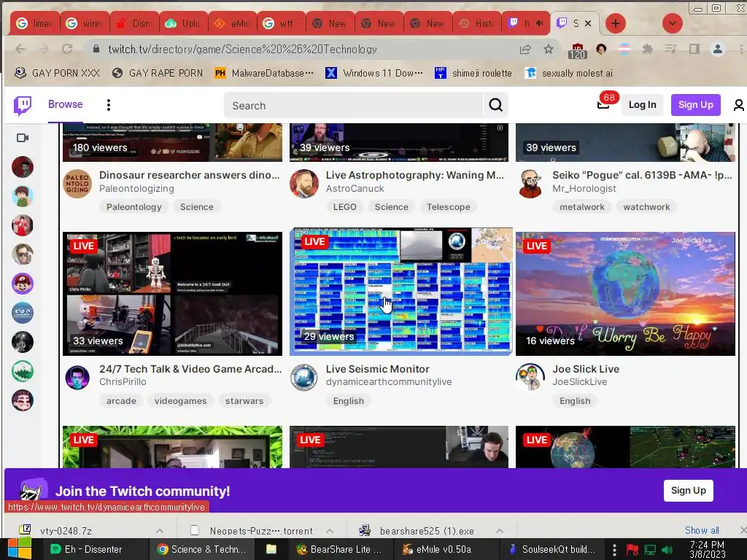
Task: Click the Paleontology tag
Action: pos(134,206)
